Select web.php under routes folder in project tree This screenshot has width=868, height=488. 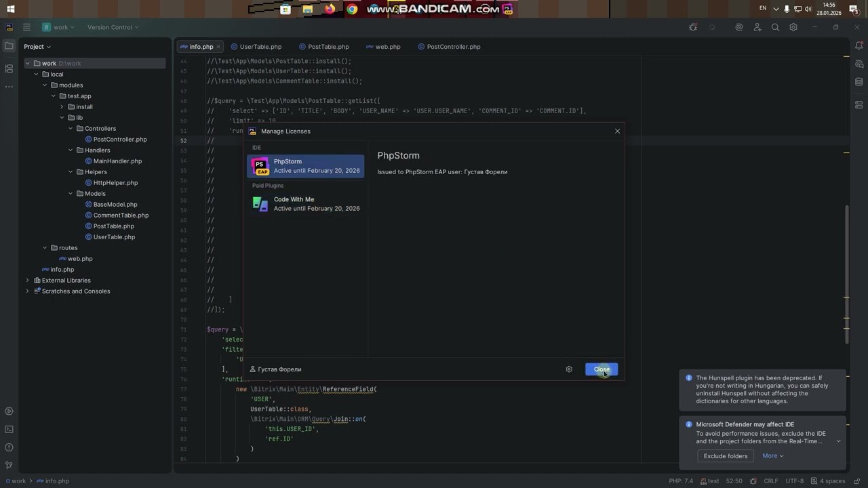point(80,258)
